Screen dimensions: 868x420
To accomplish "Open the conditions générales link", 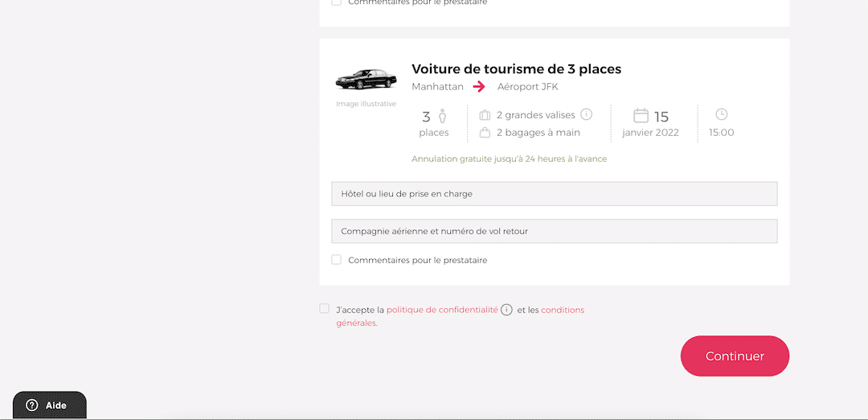I will [x=563, y=310].
